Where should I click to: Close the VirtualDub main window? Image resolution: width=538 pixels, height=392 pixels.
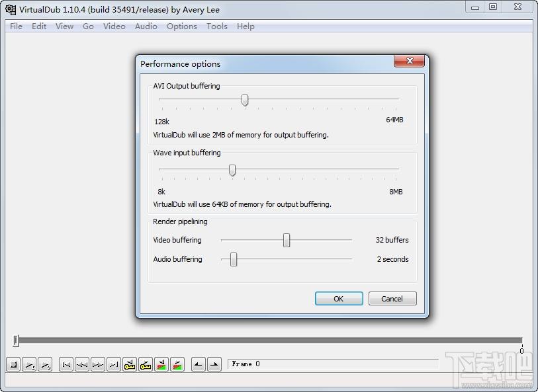click(x=517, y=7)
